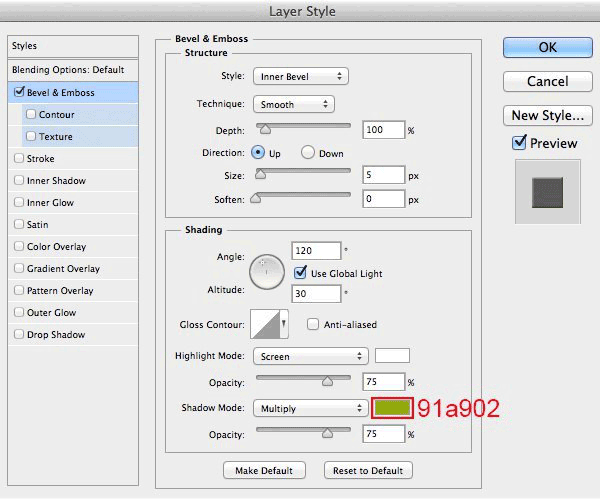Click the New Style... button
The width and height of the screenshot is (600, 501).
click(548, 115)
